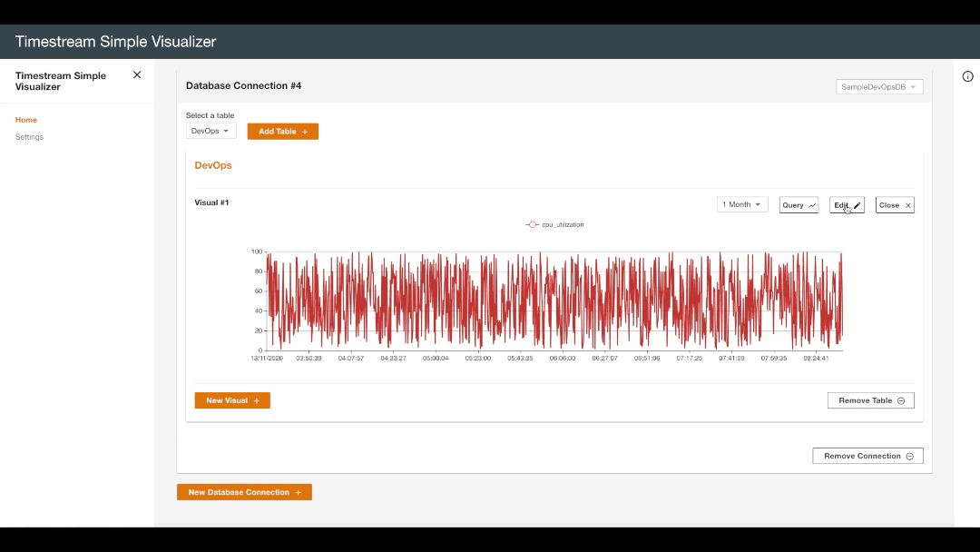This screenshot has height=552, width=980.
Task: Click the Select a table label
Action: (x=210, y=115)
